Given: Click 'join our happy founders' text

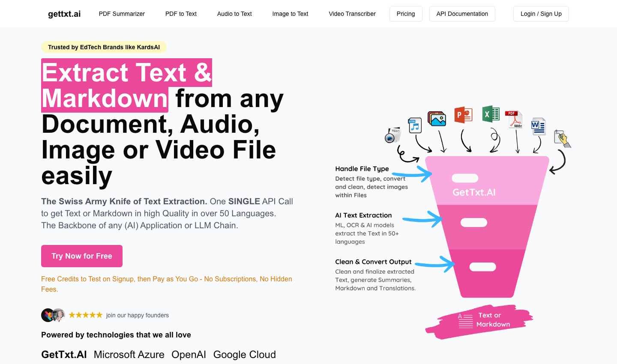Looking at the screenshot, I should 138,315.
